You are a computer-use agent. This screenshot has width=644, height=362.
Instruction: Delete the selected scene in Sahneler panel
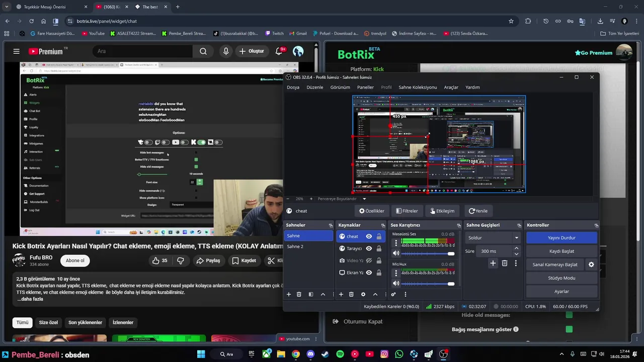click(x=299, y=294)
